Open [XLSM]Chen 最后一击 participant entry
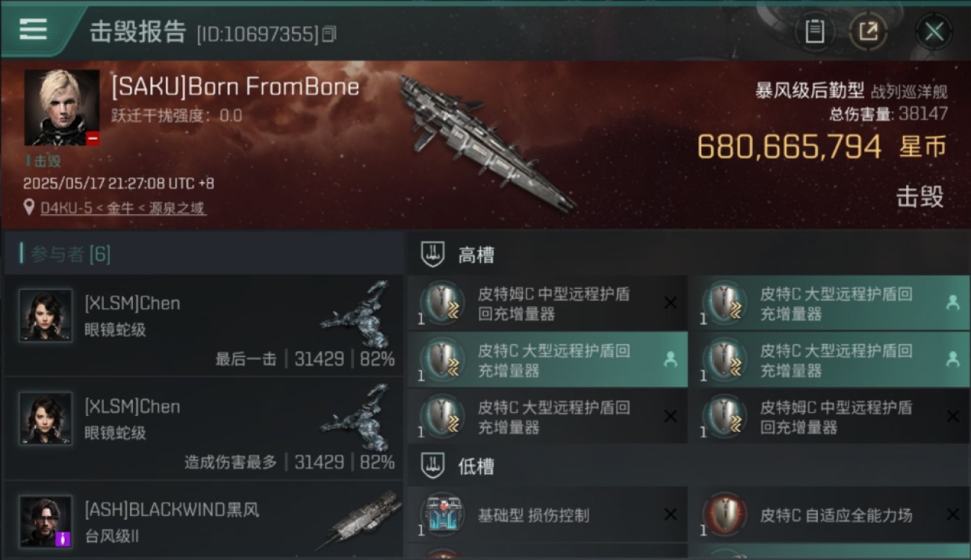This screenshot has width=971, height=560. 204,325
